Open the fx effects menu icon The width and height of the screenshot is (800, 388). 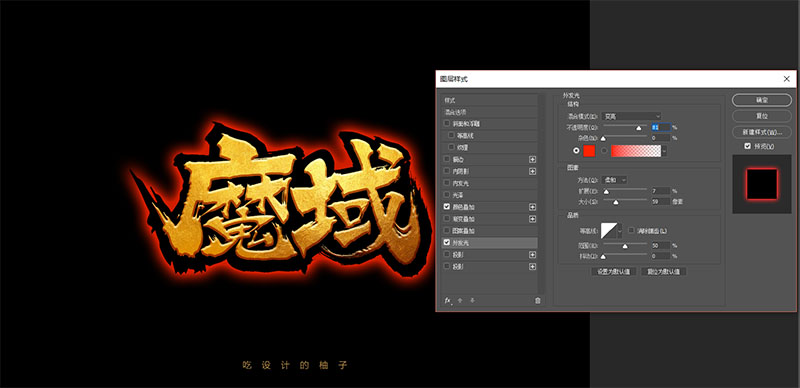[x=448, y=301]
